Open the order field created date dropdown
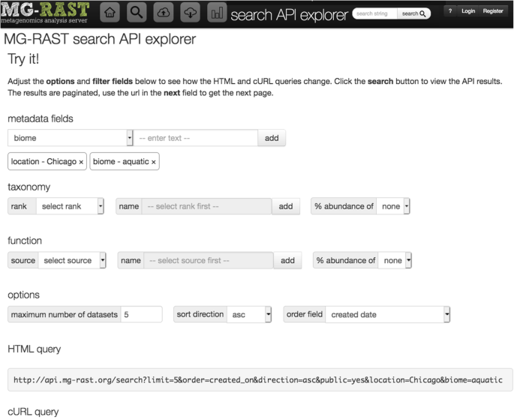The width and height of the screenshot is (514, 420). [388, 314]
